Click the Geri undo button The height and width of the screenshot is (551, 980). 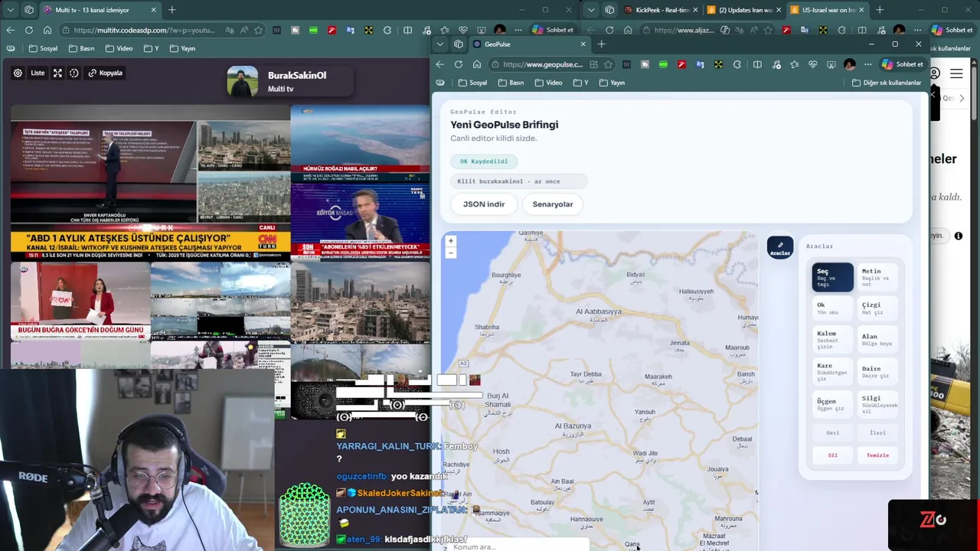832,433
